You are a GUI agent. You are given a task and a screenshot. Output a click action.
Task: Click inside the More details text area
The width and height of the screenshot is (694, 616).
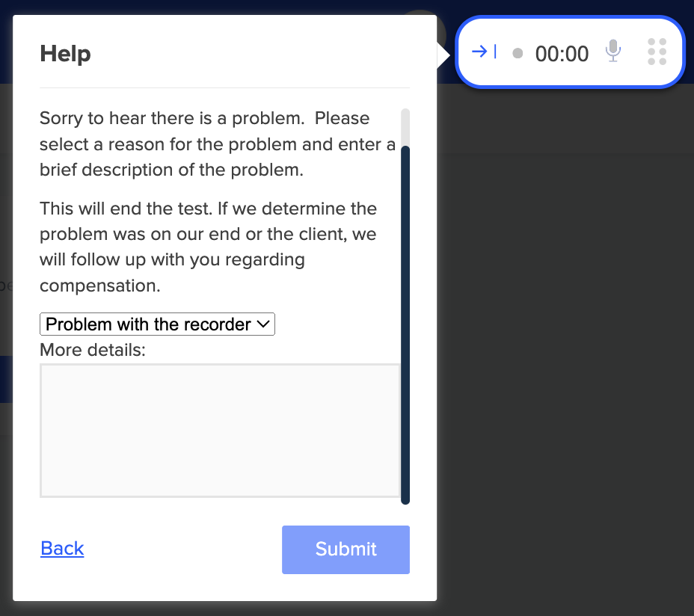pyautogui.click(x=220, y=431)
